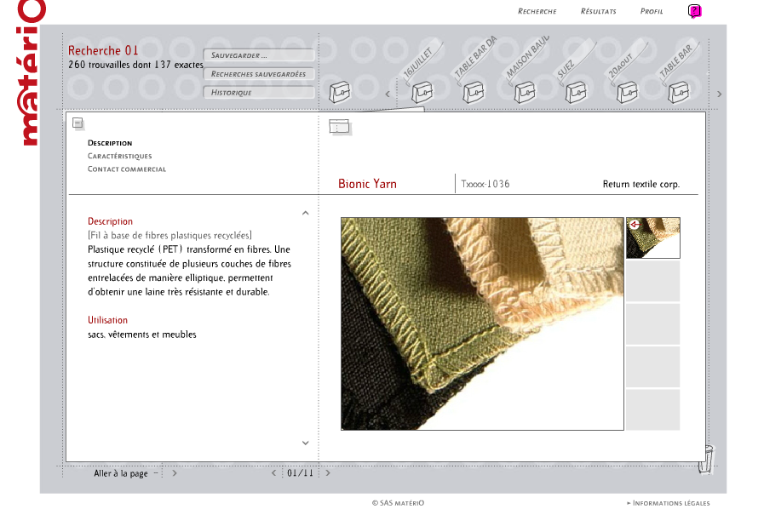The height and width of the screenshot is (532, 764).
Task: Open the Recherche menu
Action: 537,11
